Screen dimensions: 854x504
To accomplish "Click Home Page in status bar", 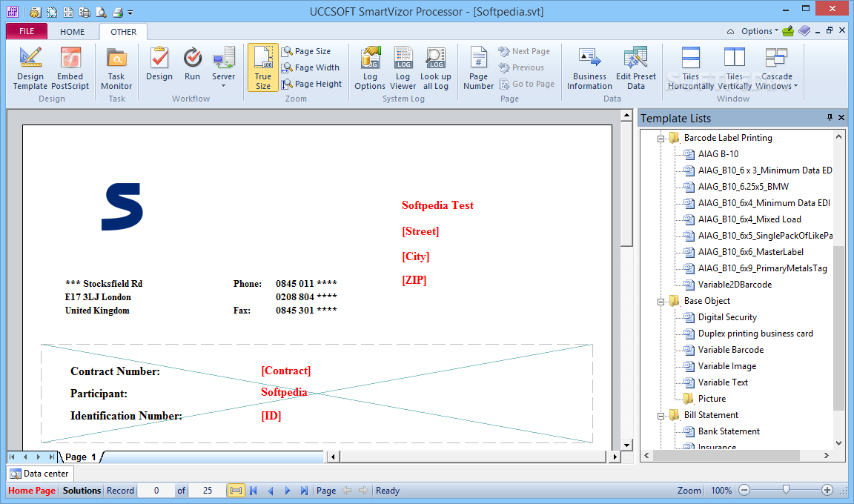I will click(x=32, y=491).
